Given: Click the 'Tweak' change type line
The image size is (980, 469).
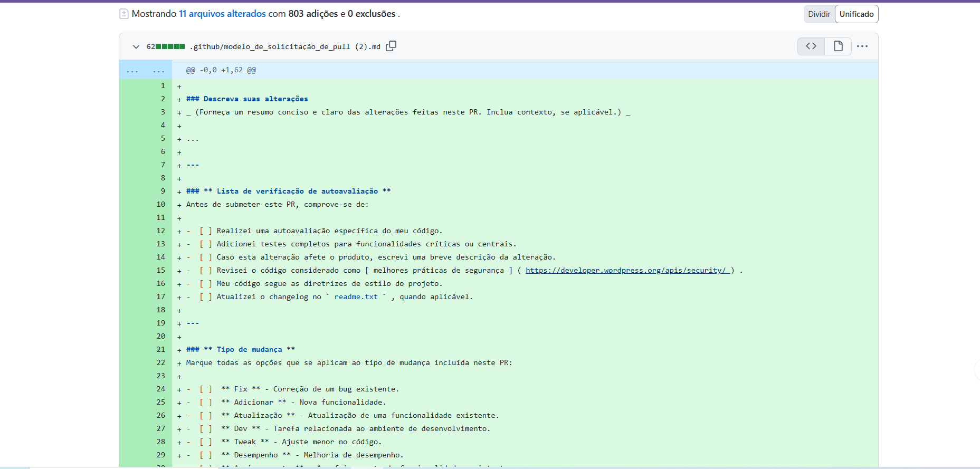Looking at the screenshot, I should point(301,442).
